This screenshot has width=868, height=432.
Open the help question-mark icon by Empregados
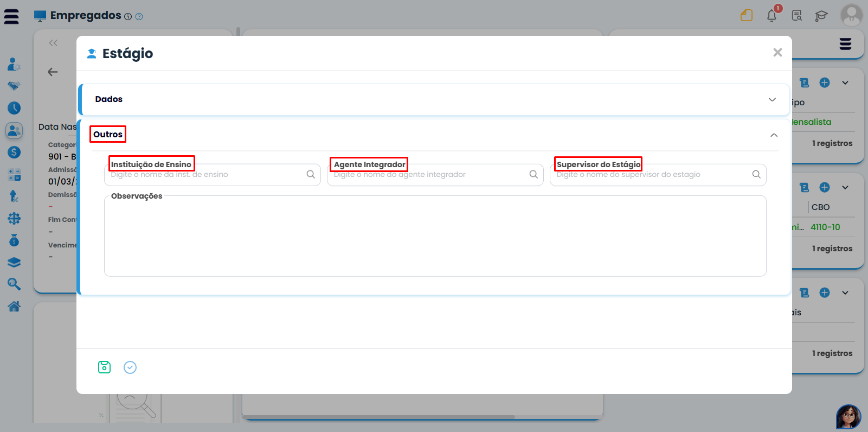[x=139, y=17]
